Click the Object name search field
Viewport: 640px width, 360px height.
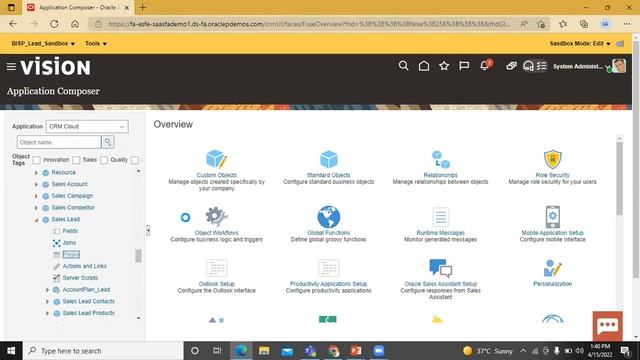point(59,142)
